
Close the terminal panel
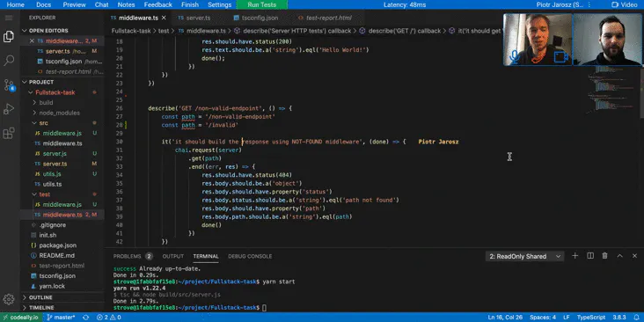(x=634, y=256)
